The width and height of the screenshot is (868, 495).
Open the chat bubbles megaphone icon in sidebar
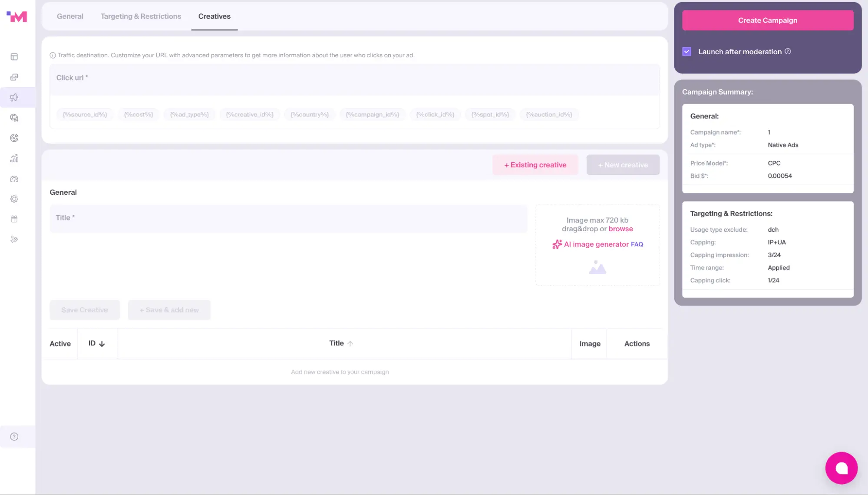[x=14, y=118]
